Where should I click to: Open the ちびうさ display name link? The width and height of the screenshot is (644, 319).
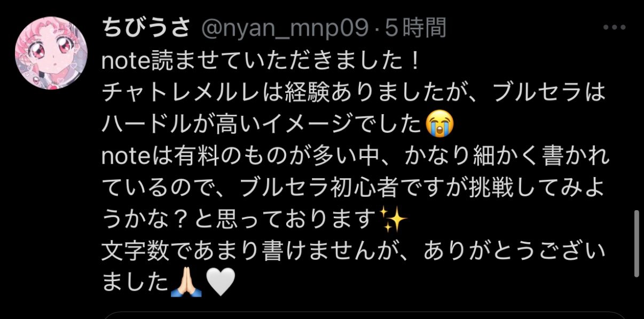tap(146, 28)
